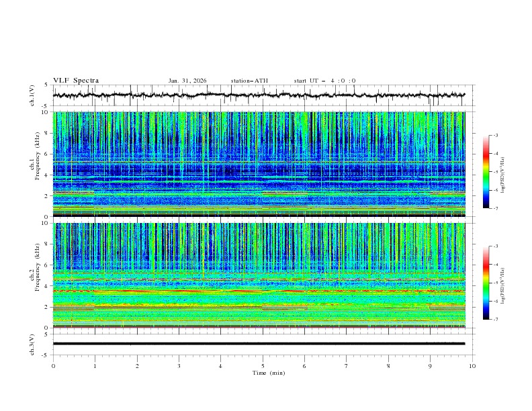This screenshot has height=411, width=532.
Task: Click the ch.1 spectrogram color scale bar
Action: coord(486,172)
